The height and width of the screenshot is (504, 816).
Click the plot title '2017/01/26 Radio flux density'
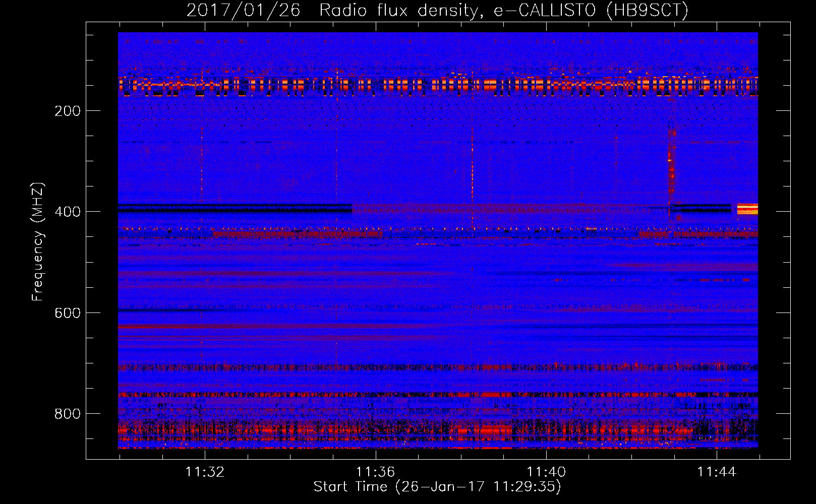[x=332, y=11]
